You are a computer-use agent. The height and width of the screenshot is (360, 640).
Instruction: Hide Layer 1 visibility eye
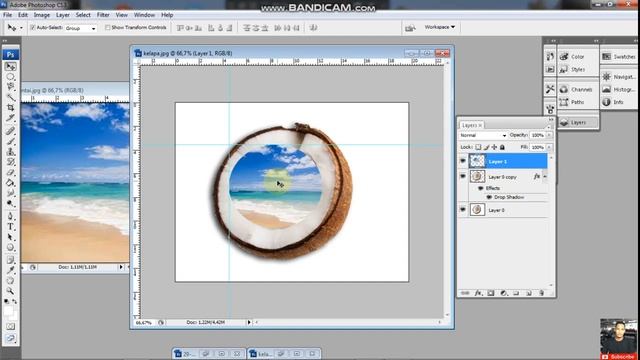click(463, 161)
